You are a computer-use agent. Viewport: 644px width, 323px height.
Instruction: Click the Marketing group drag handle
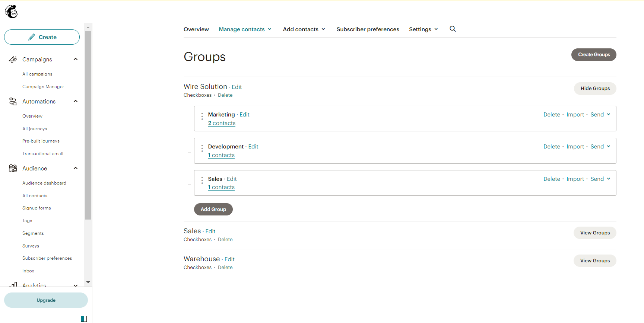pyautogui.click(x=202, y=116)
